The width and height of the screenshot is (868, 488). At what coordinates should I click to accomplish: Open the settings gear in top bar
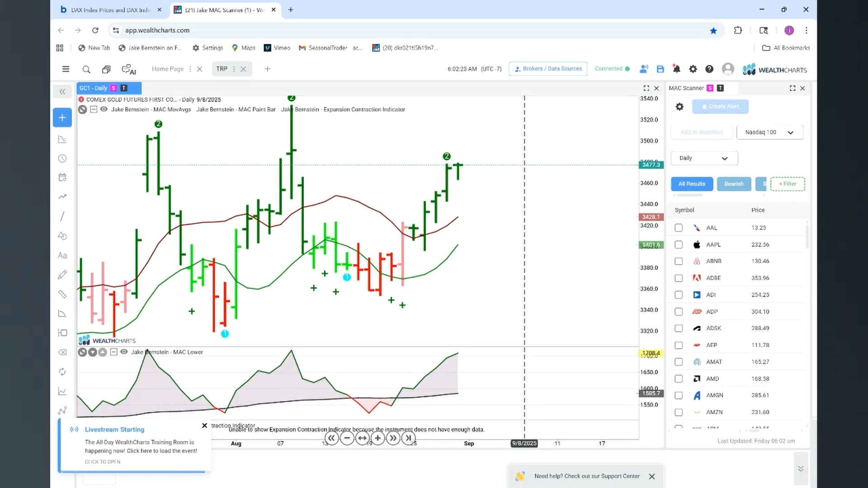pyautogui.click(x=693, y=69)
